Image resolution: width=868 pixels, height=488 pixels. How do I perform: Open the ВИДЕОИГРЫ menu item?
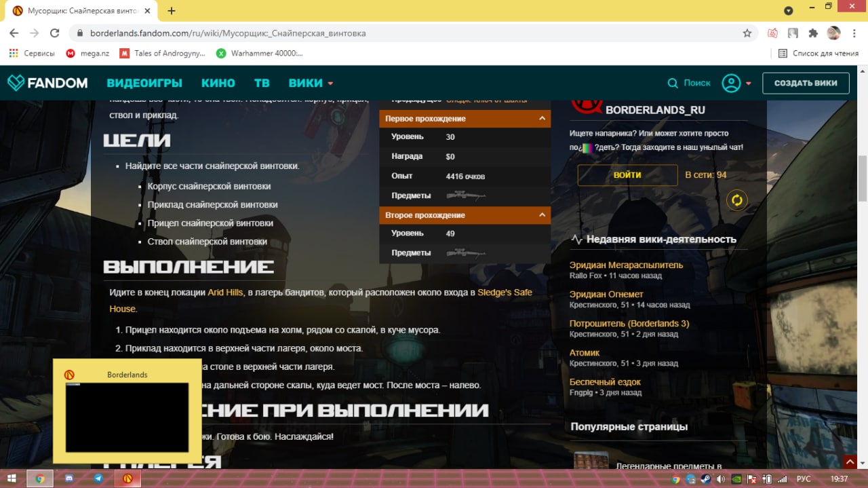144,83
